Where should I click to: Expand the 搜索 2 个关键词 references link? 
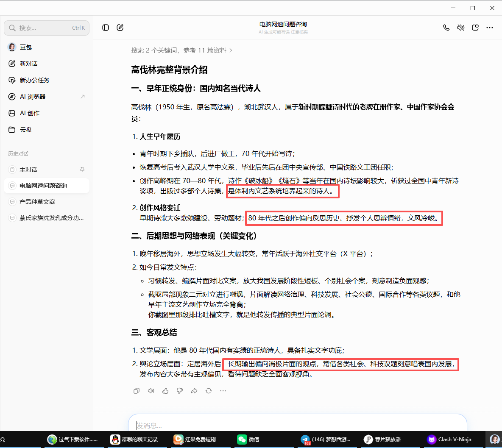pyautogui.click(x=181, y=50)
